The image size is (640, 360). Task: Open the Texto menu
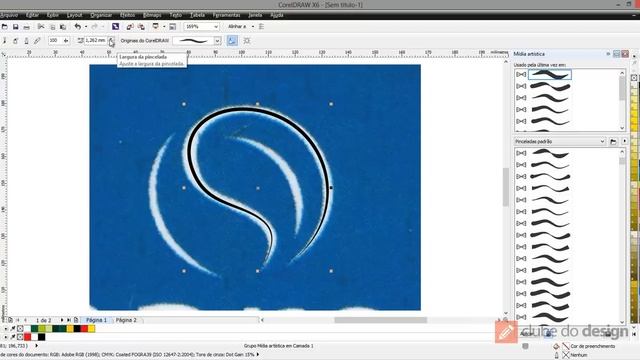tap(176, 15)
